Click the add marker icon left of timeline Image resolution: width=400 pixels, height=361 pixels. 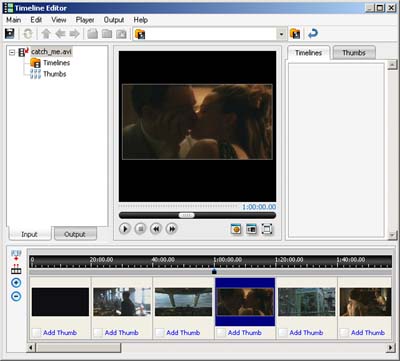click(x=16, y=255)
